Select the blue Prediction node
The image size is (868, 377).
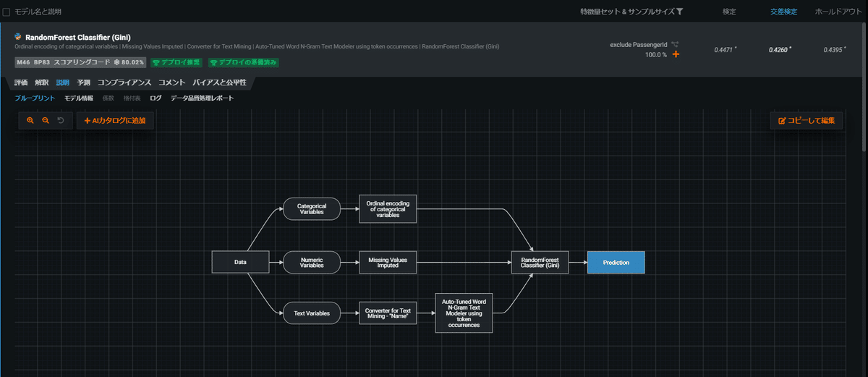pos(616,262)
